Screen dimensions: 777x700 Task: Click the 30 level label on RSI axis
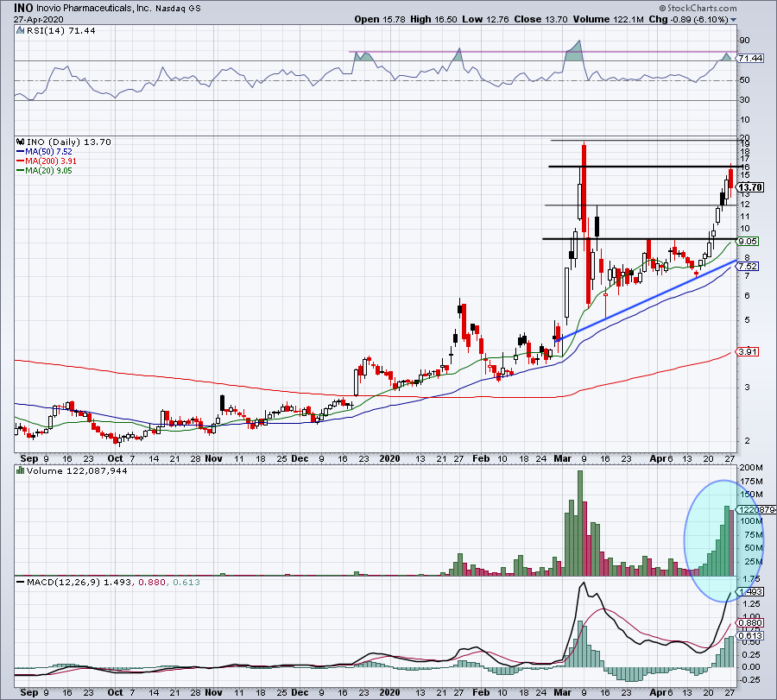pos(744,99)
